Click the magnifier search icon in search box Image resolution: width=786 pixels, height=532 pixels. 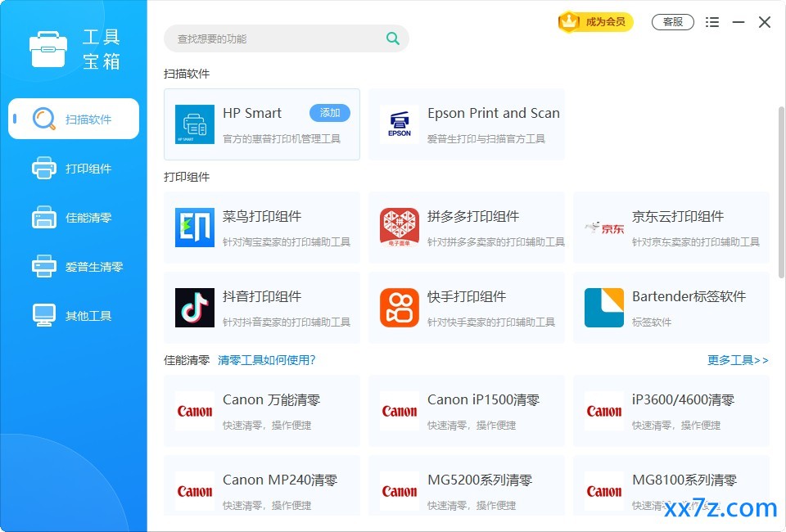[392, 38]
